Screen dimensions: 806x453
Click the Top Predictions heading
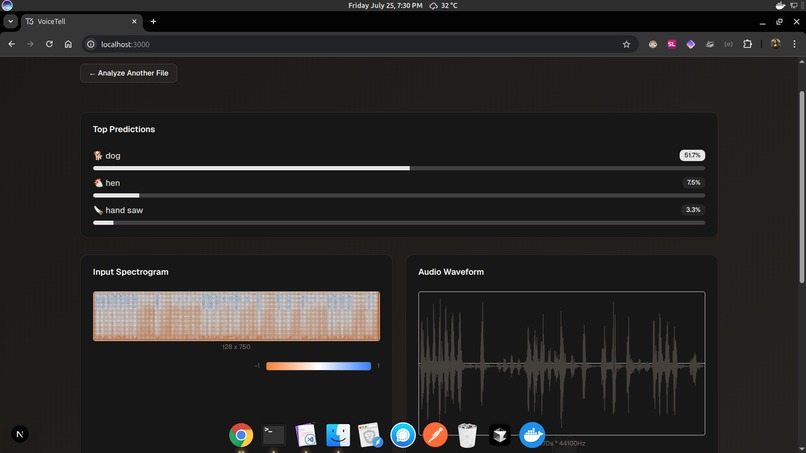[124, 129]
